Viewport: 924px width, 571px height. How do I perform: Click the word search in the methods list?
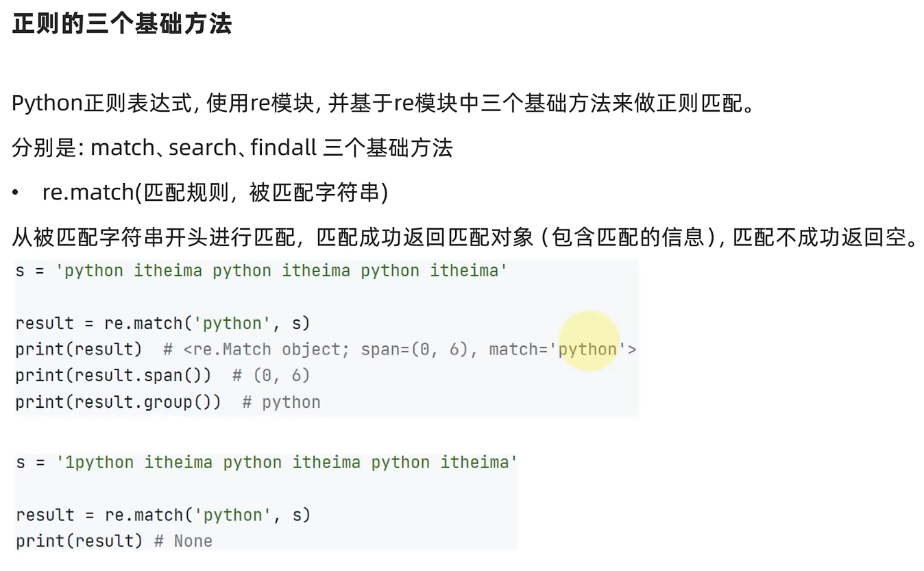202,147
